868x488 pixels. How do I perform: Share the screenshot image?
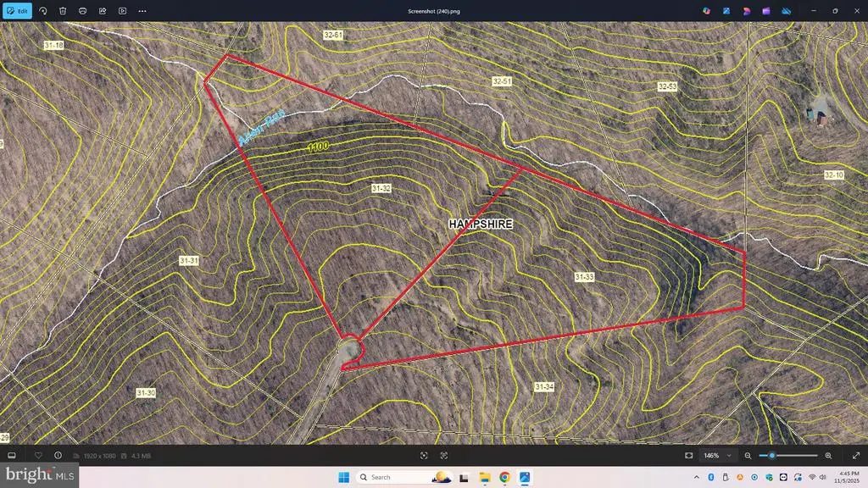[x=103, y=11]
